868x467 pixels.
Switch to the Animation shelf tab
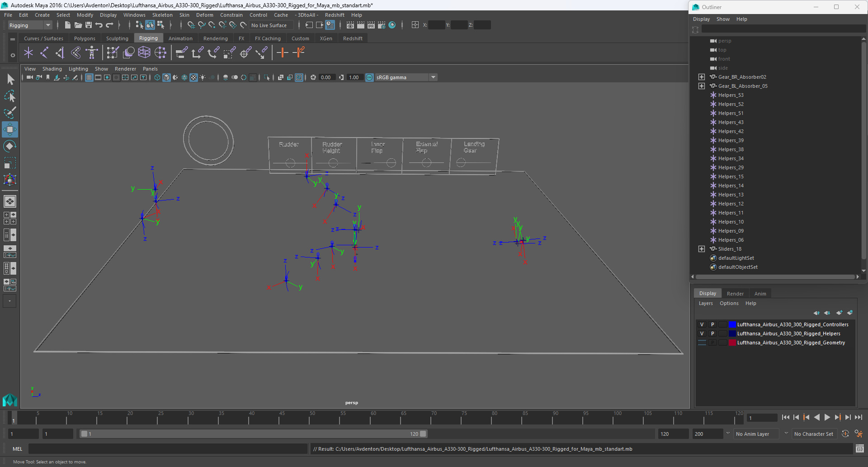pos(180,38)
